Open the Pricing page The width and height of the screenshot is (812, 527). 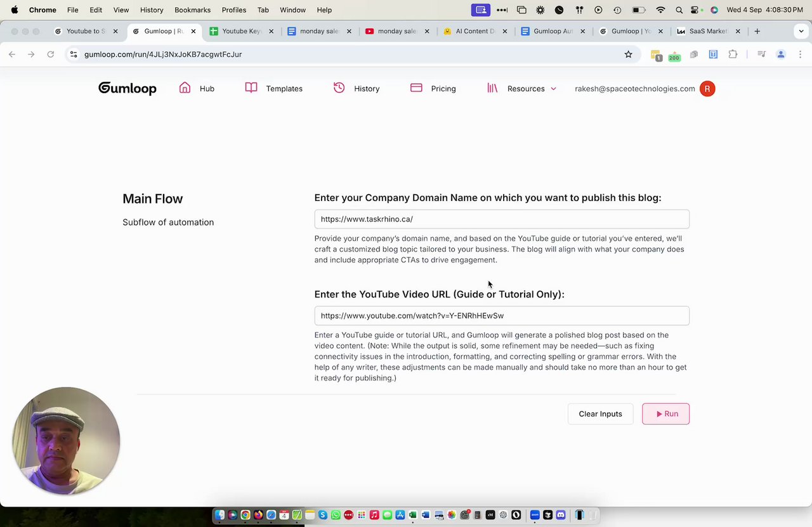click(x=443, y=89)
